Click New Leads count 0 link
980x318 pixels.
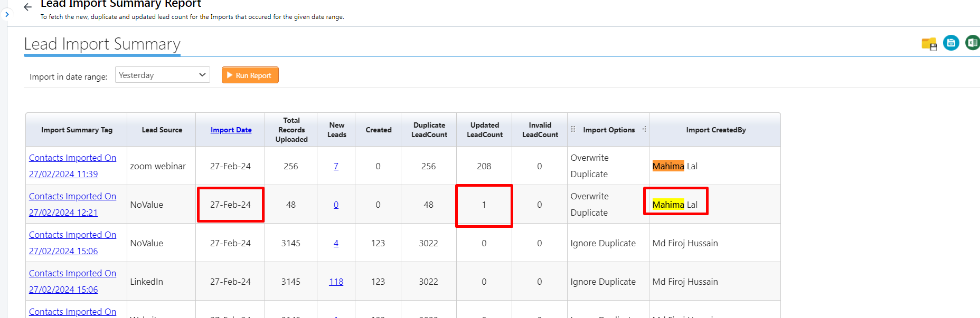pos(336,205)
